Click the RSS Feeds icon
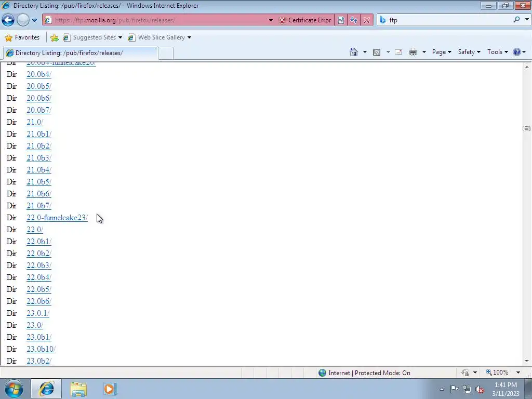532x399 pixels. 377,52
